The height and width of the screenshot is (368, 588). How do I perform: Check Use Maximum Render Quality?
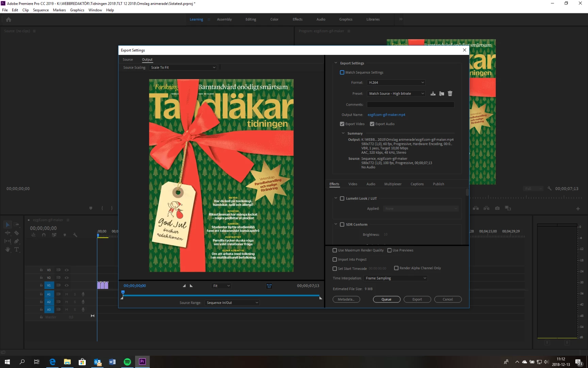coord(334,250)
